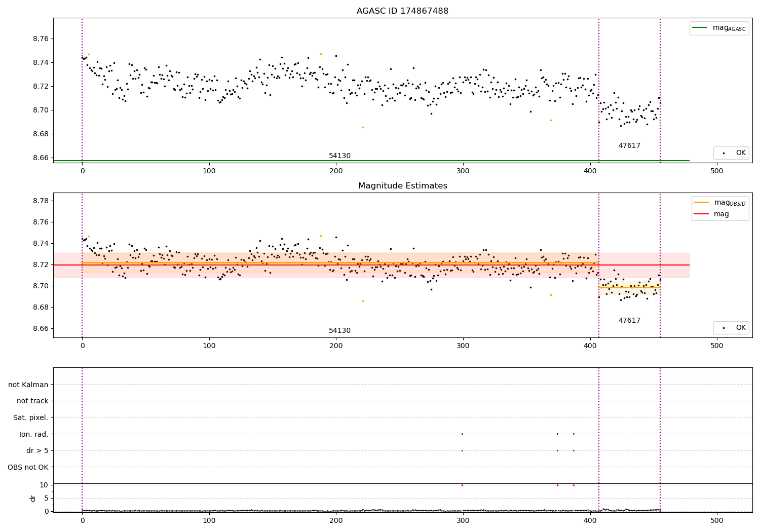Click the '47617' obsid label in the top plot
The image size is (760, 532).
(629, 146)
